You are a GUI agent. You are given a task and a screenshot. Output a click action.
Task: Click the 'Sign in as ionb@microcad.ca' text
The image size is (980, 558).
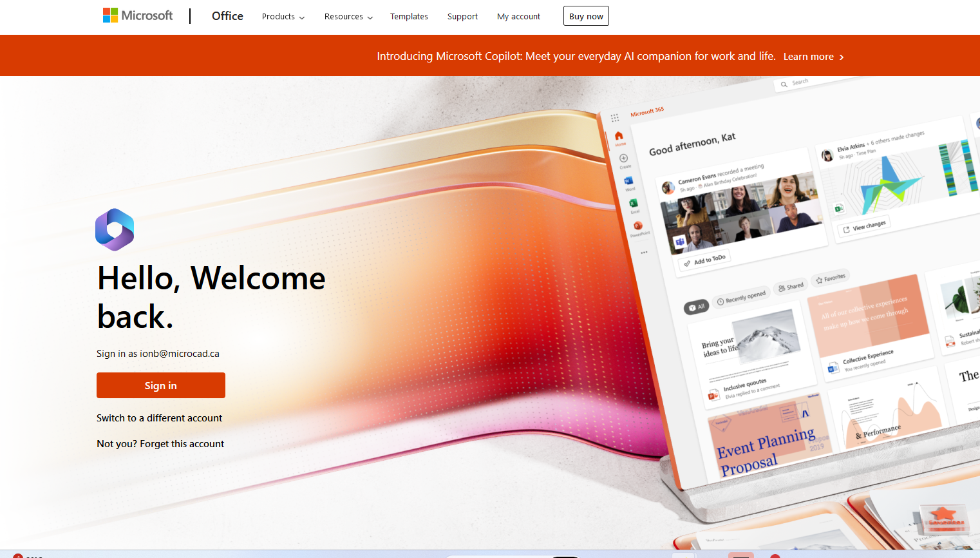tap(158, 354)
